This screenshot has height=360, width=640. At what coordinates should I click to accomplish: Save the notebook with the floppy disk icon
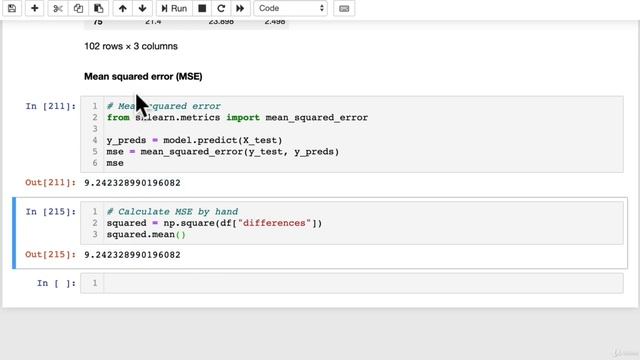12,8
